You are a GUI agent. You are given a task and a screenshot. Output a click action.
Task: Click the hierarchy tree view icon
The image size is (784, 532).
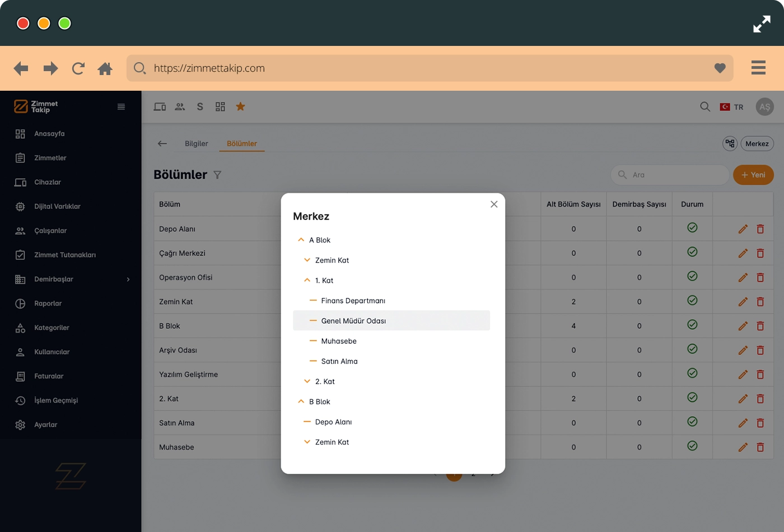730,143
